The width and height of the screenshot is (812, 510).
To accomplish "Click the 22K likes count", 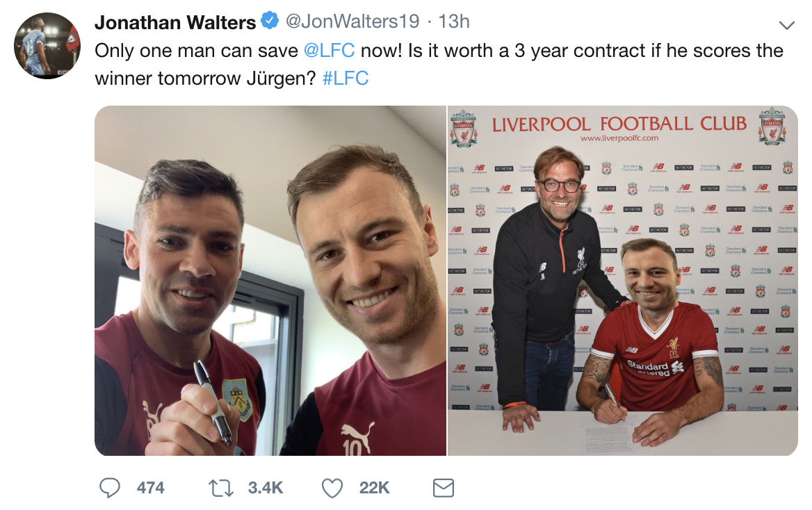I will click(374, 488).
